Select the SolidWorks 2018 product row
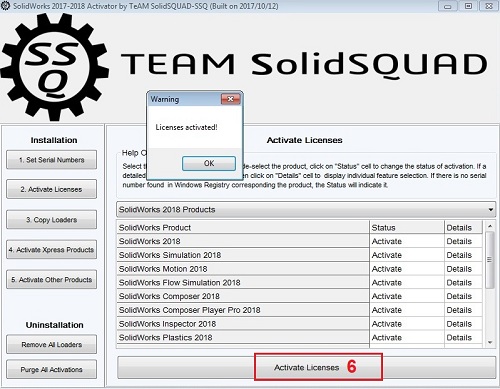Image resolution: width=500 pixels, height=389 pixels. (x=243, y=241)
